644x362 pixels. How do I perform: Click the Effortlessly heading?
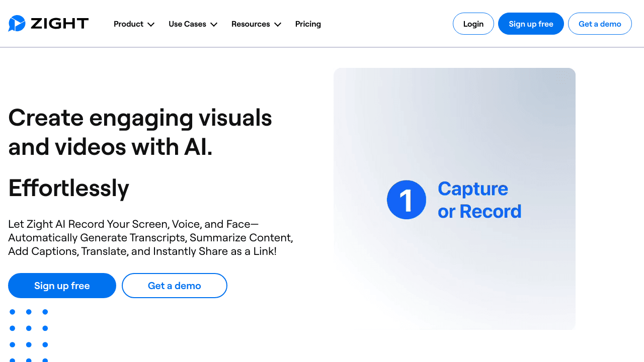pyautogui.click(x=69, y=188)
